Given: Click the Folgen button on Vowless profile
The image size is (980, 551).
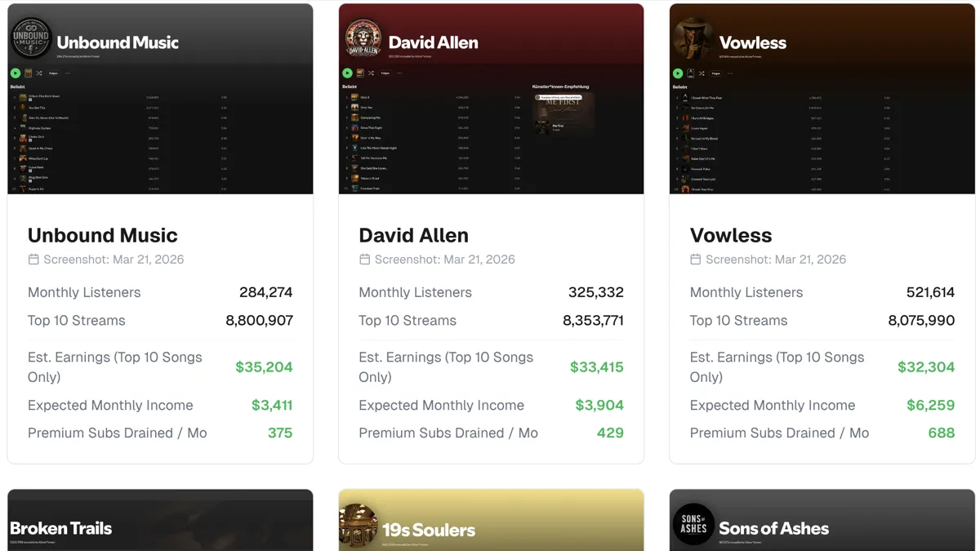Looking at the screenshot, I should click(x=716, y=73).
